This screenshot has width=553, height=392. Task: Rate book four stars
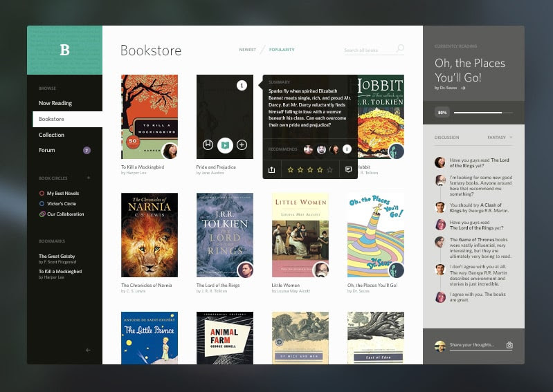(320, 170)
